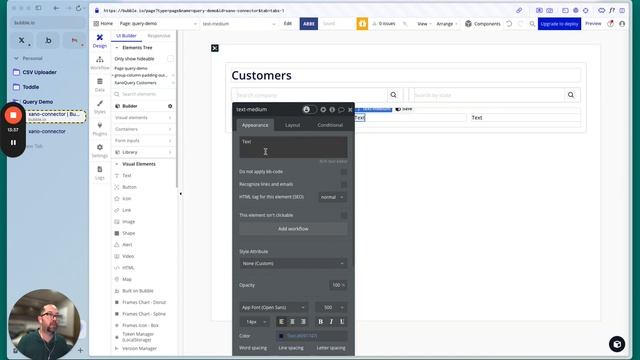This screenshot has width=640, height=360.
Task: Apply bold formatting to text
Action: point(320,322)
